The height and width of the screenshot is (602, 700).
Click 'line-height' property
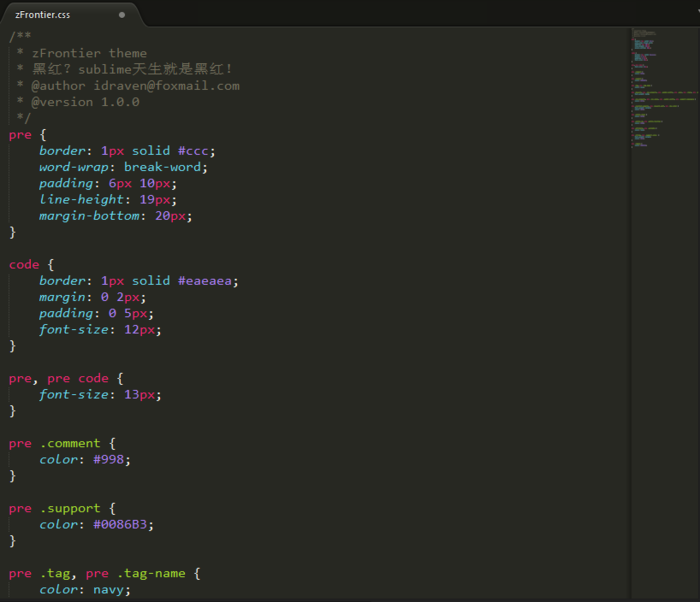pos(81,200)
